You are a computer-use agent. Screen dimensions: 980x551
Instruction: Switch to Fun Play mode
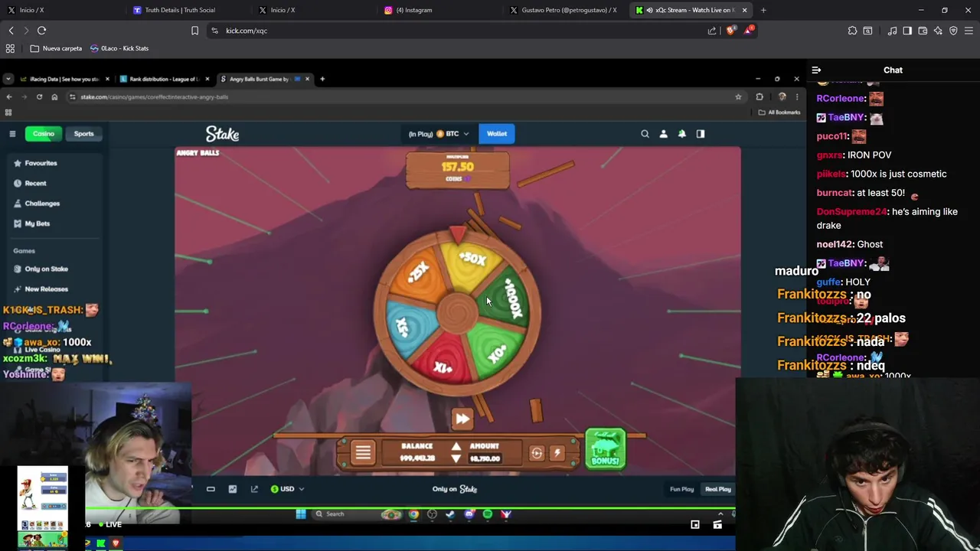681,489
